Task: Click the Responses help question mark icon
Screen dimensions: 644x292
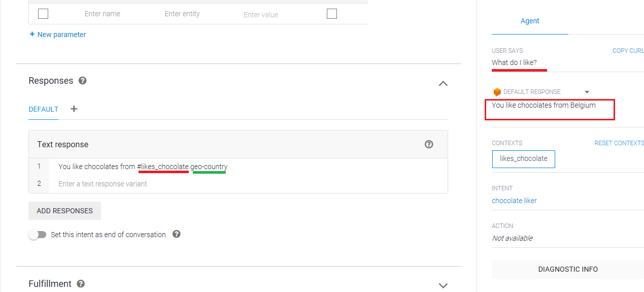Action: (83, 81)
